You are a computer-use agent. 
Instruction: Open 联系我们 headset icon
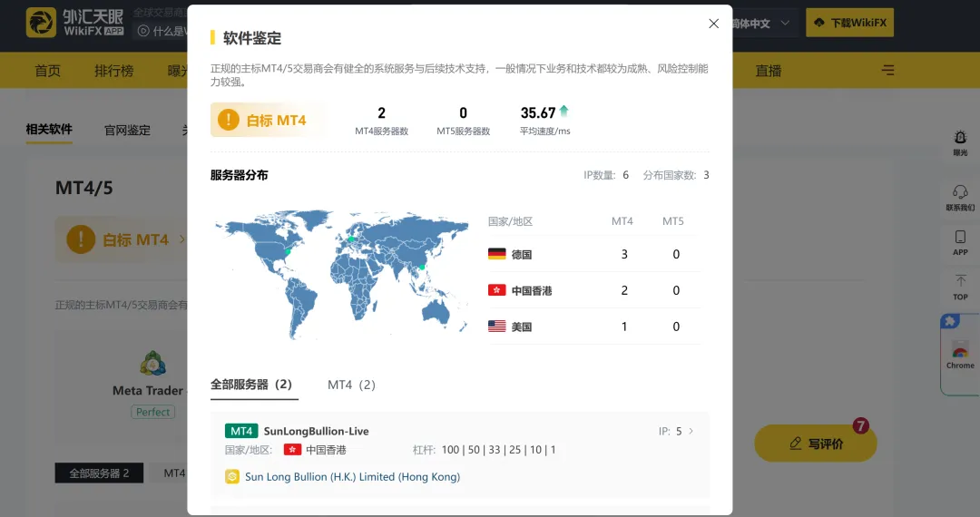[960, 191]
